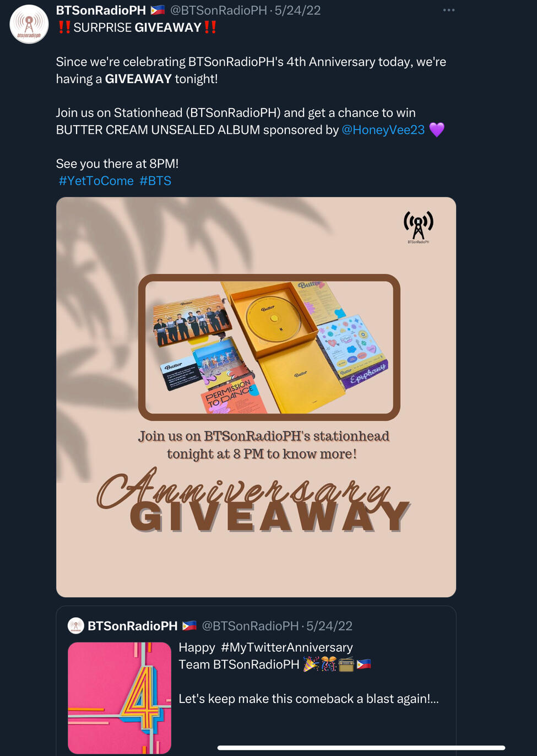Tap the SURPRISE GIVEAWAY tweet text
Image resolution: width=537 pixels, height=756 pixels.
point(137,28)
